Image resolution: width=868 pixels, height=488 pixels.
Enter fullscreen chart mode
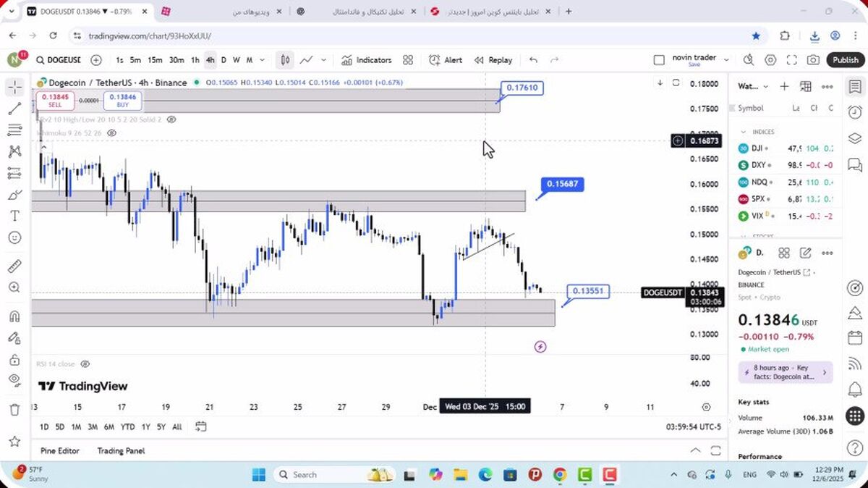[x=792, y=60]
